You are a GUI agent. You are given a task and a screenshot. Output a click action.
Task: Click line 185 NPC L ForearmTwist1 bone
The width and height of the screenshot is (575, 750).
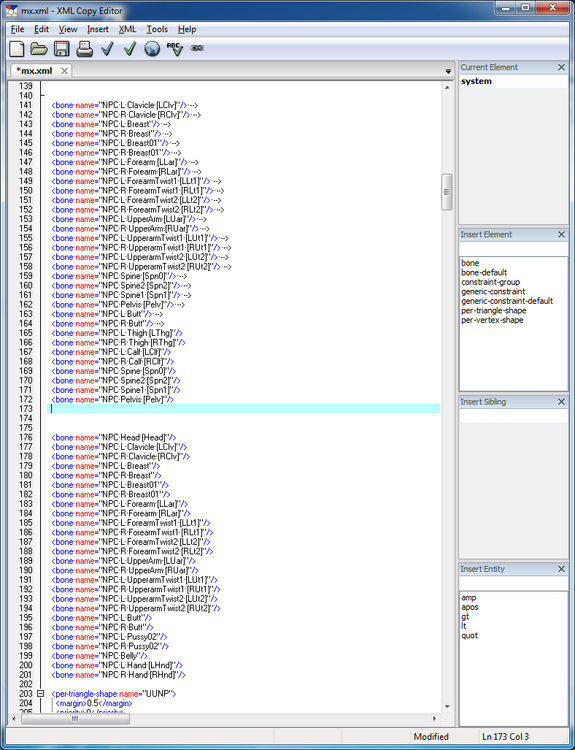pos(131,523)
